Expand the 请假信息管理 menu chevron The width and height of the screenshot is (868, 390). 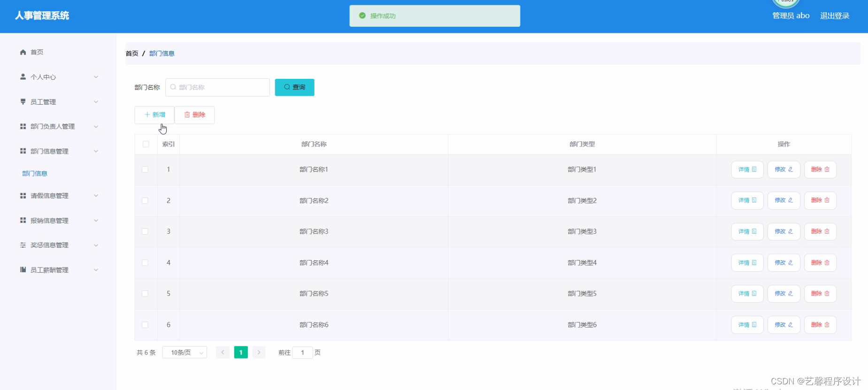tap(96, 196)
